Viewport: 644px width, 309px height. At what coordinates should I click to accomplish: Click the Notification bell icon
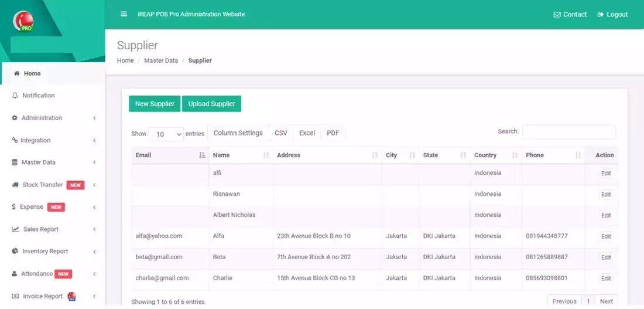point(15,96)
